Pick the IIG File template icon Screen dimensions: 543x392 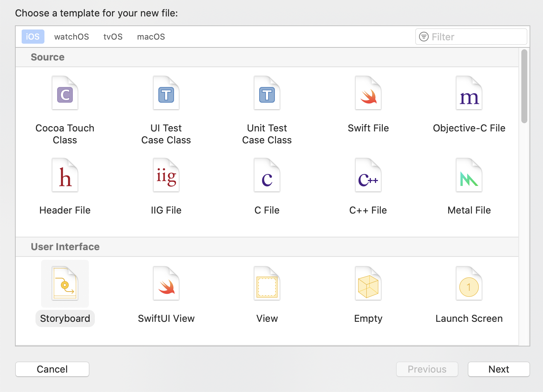click(x=166, y=175)
